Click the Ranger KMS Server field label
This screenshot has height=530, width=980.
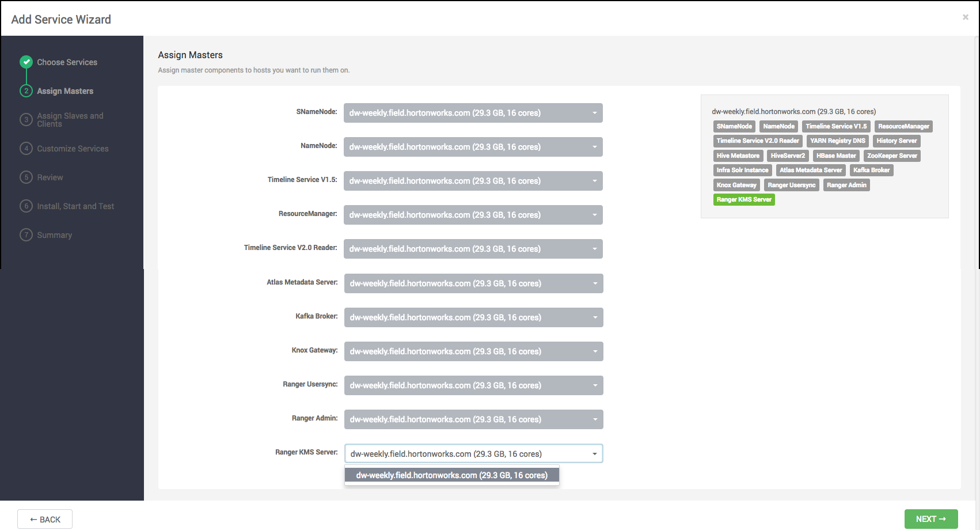coord(306,452)
